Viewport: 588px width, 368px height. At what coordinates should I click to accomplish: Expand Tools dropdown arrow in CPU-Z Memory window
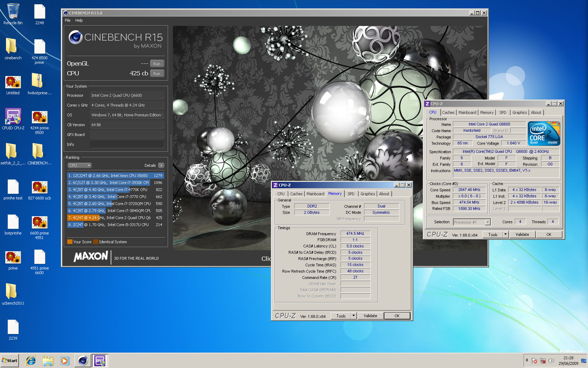click(354, 316)
